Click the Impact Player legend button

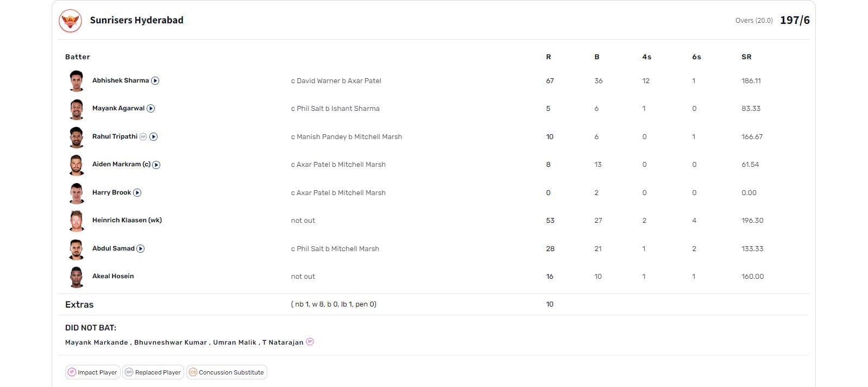(x=92, y=372)
